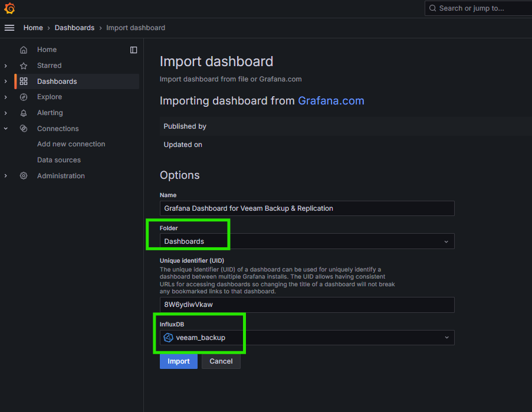Screen dimensions: 532x412
Task: Follow the Grafana.com link
Action: click(x=331, y=101)
